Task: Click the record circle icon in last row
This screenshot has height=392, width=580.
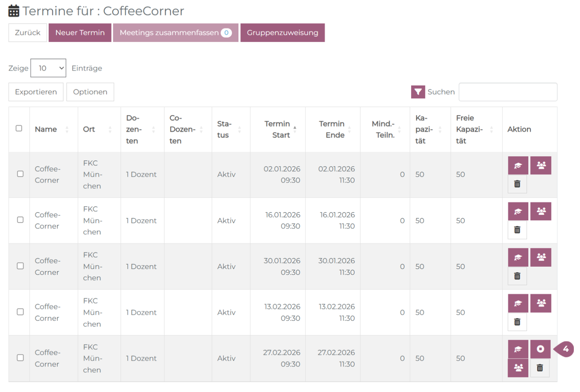Action: 540,349
